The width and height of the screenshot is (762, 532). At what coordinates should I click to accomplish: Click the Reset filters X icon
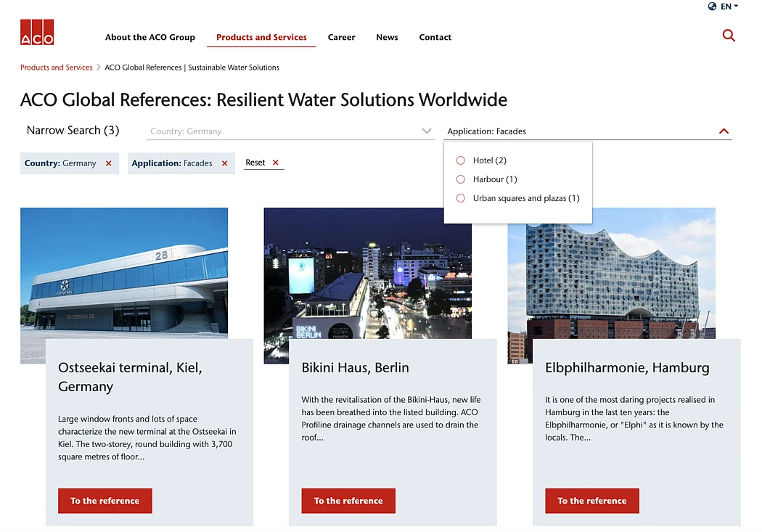[x=276, y=163]
